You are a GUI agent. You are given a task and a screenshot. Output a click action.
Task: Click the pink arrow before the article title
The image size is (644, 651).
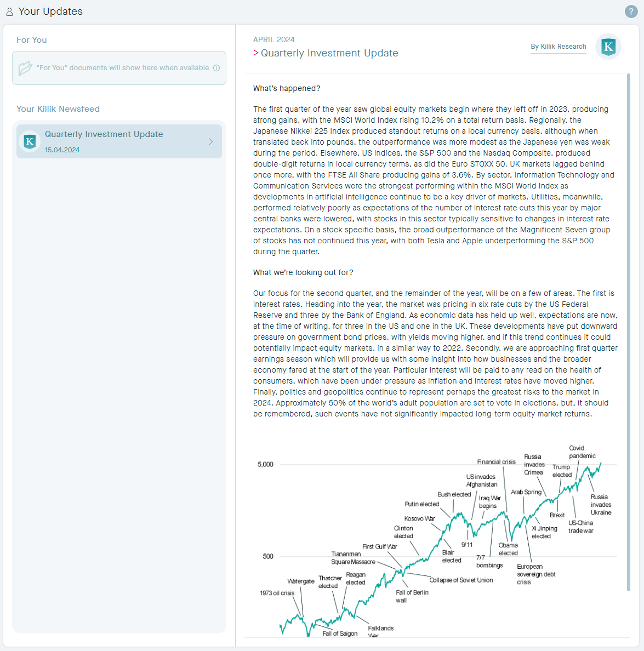256,53
